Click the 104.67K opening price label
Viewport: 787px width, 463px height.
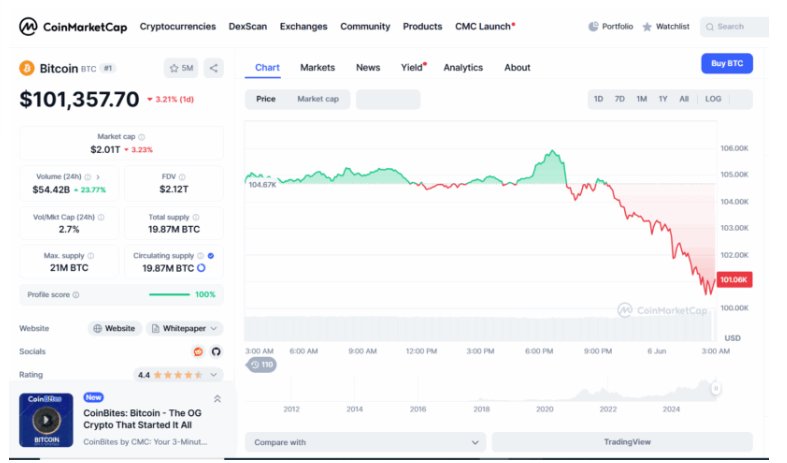click(262, 185)
